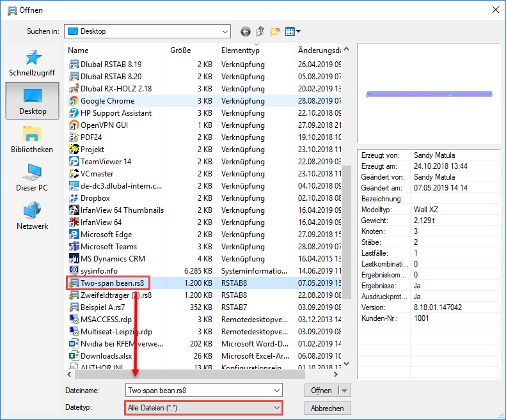Select the VCmaster shortcut icon
This screenshot has height=420, width=506.
(x=74, y=173)
